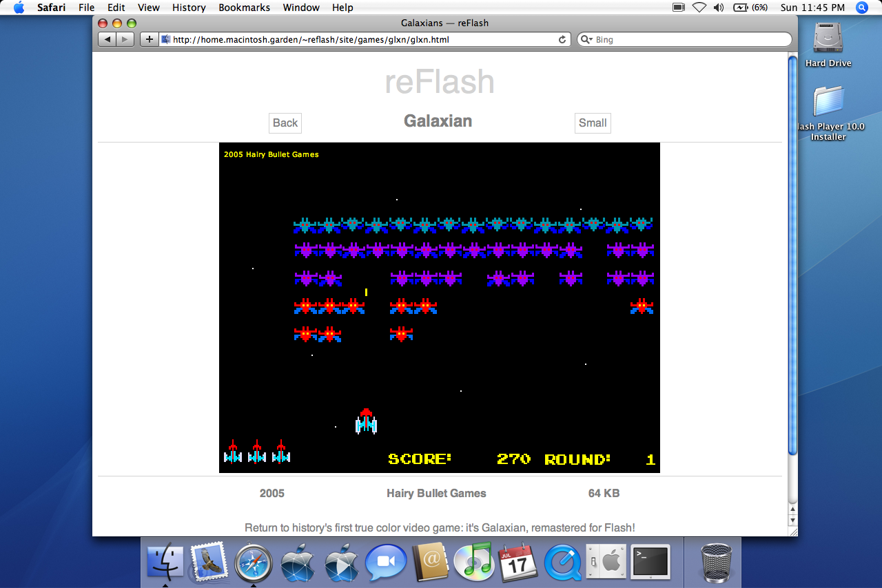Open the View menu
Screen dimensions: 882x588
pos(149,8)
